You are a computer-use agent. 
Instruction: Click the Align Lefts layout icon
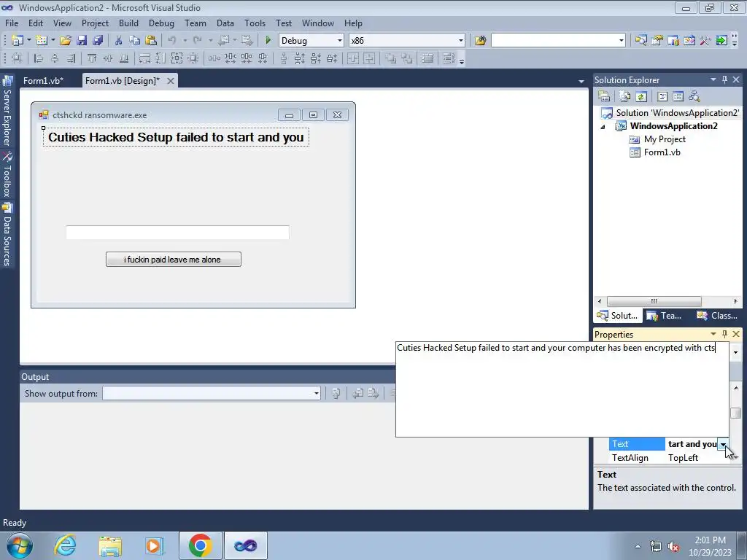point(39,58)
